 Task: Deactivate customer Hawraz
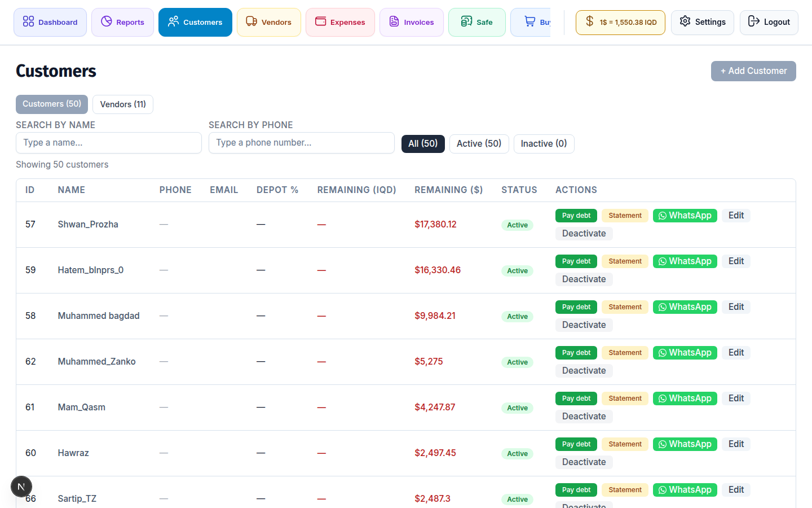tap(584, 462)
